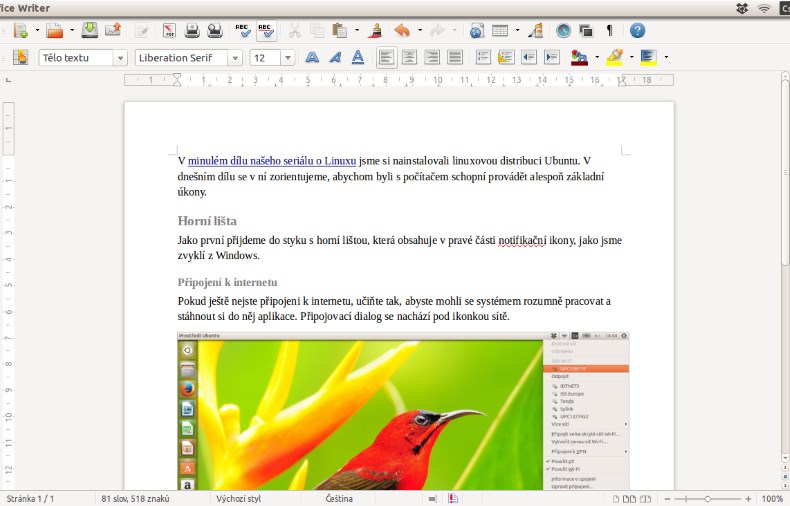The image size is (790, 506).
Task: Toggle underline formatting
Action: click(x=358, y=57)
